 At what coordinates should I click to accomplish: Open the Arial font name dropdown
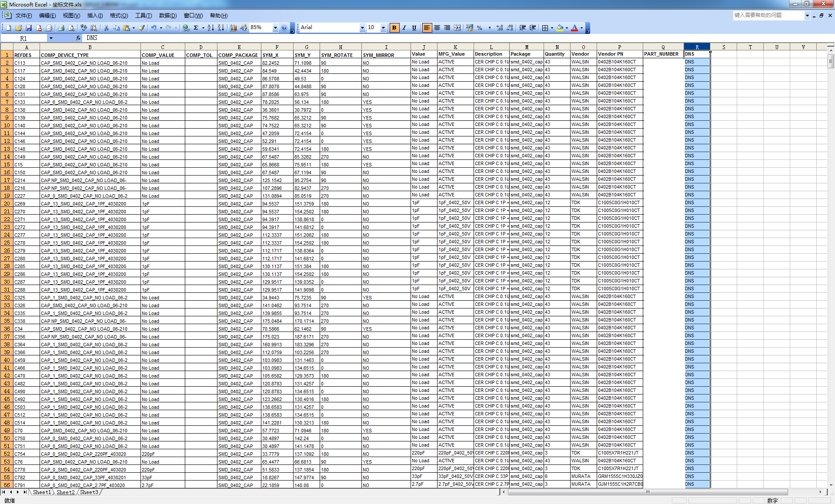[362, 28]
